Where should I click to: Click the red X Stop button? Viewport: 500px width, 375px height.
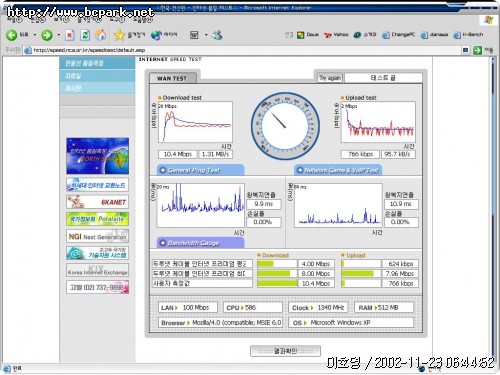click(x=70, y=35)
